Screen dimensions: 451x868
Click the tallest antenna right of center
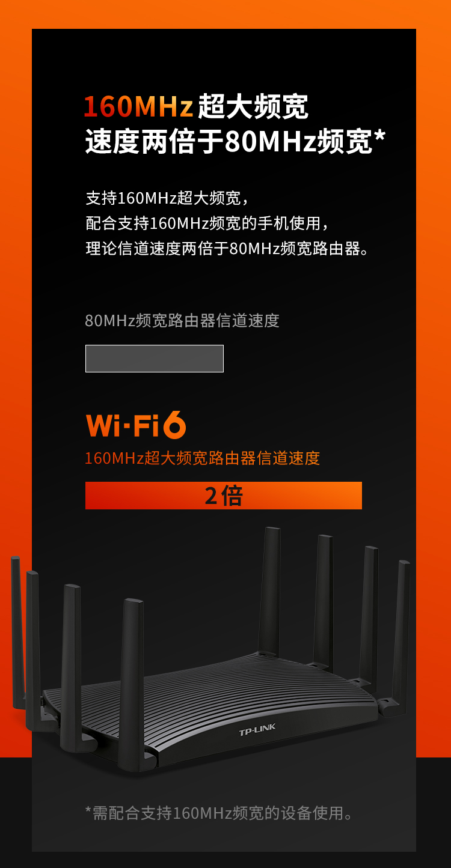coord(270,592)
